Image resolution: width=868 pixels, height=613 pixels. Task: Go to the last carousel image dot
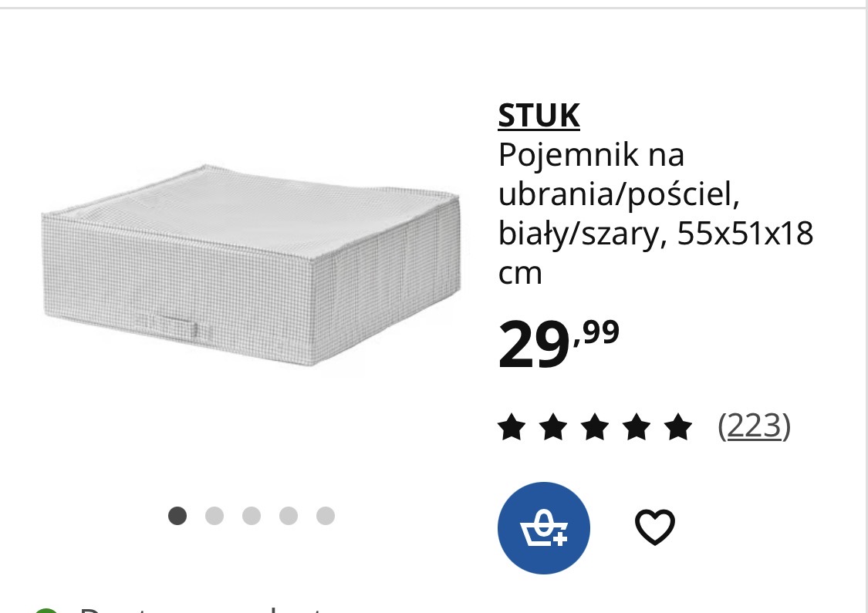tap(326, 516)
